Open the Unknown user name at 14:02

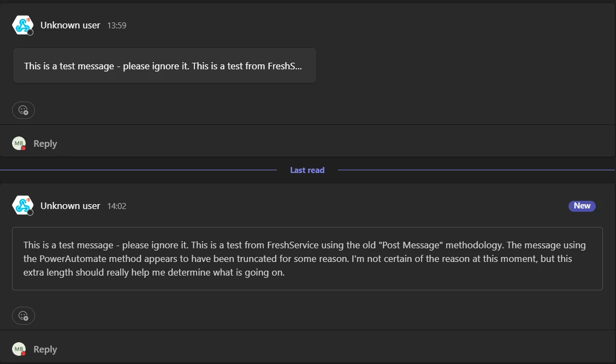(x=70, y=206)
